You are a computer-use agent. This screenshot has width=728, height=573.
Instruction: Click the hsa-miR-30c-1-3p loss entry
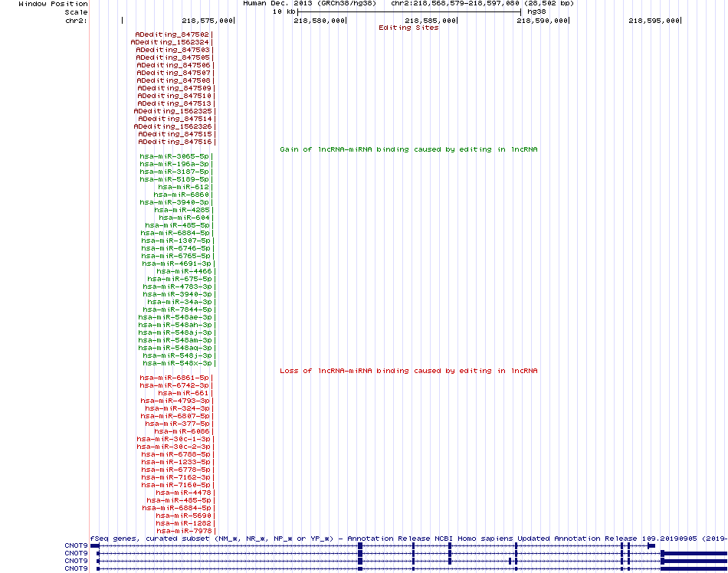(174, 439)
